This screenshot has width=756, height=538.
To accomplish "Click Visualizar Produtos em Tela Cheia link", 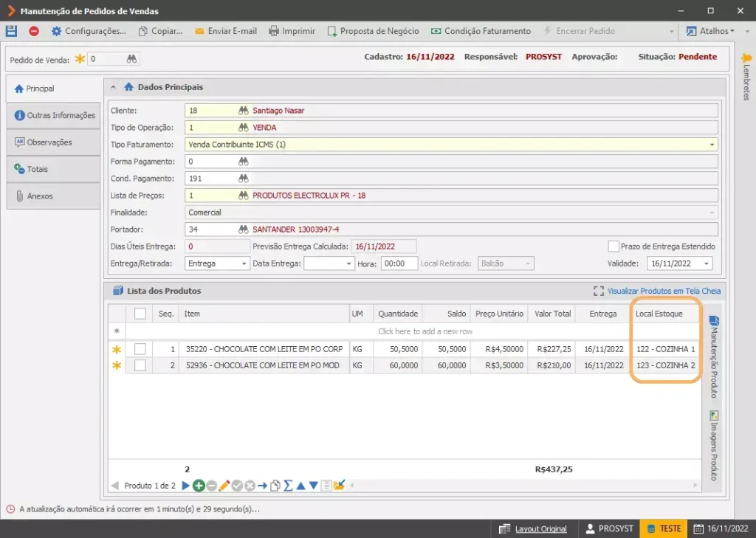I will coord(664,291).
